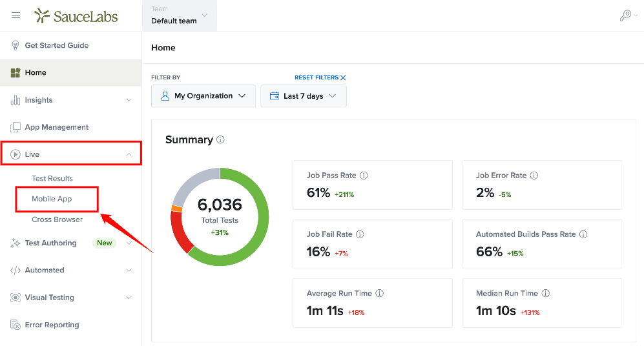This screenshot has height=346, width=644.
Task: Open the hamburger navigation menu
Action: tap(16, 15)
